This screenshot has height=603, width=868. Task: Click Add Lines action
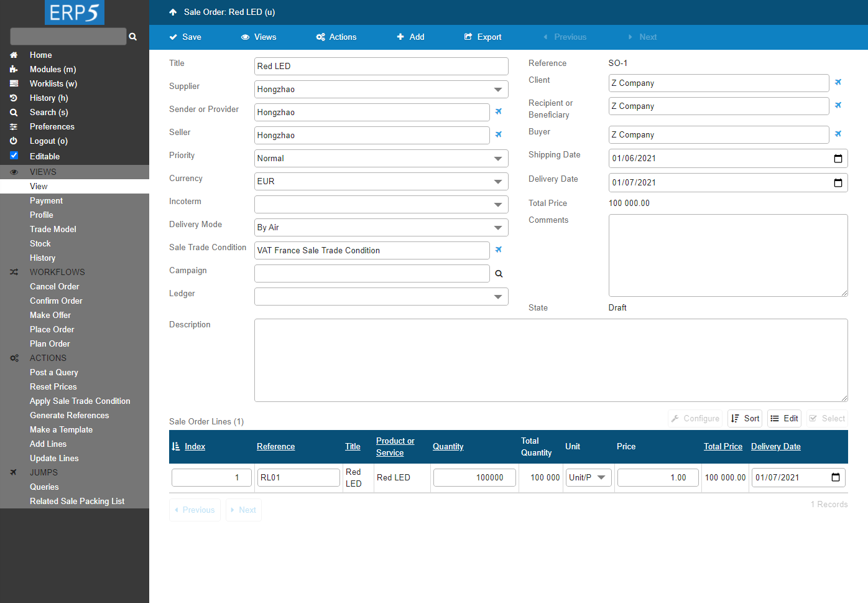click(48, 444)
